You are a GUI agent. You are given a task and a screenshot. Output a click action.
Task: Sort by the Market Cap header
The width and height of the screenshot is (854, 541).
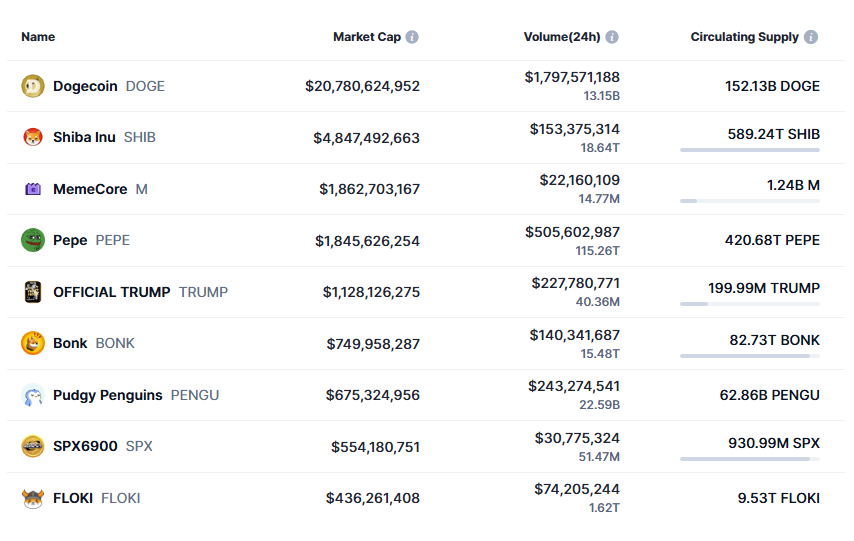coord(366,37)
